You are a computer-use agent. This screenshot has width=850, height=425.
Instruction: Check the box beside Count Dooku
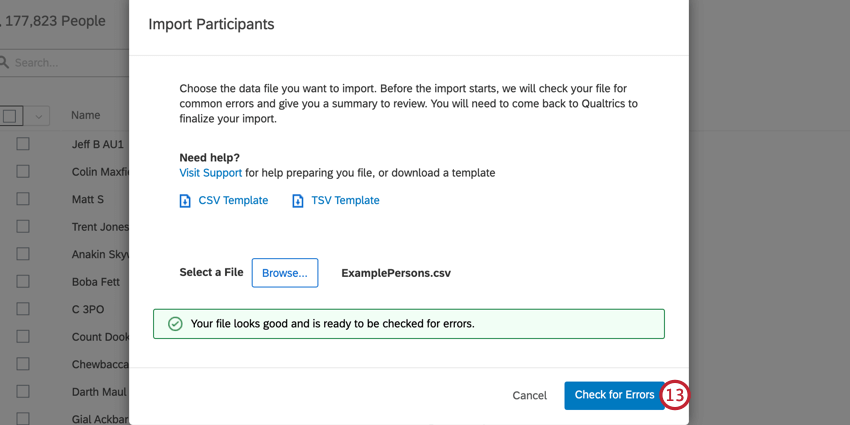[x=23, y=337]
